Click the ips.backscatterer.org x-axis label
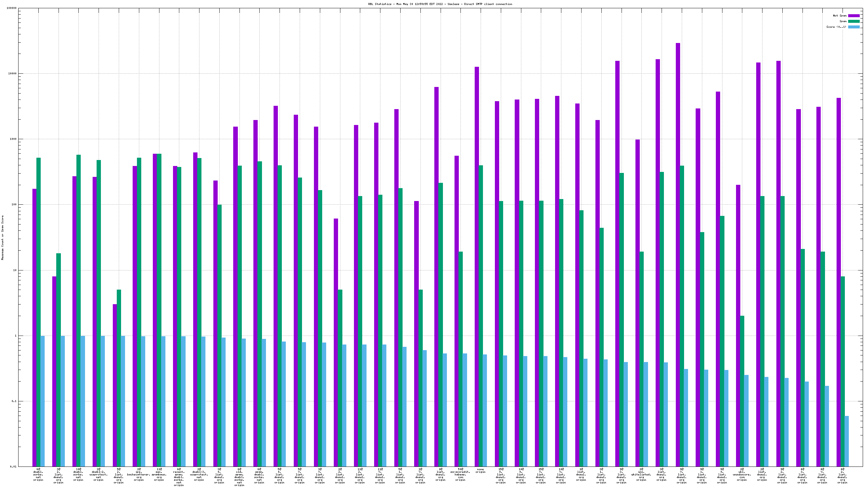Screen dimensions: 868x488 click(139, 474)
